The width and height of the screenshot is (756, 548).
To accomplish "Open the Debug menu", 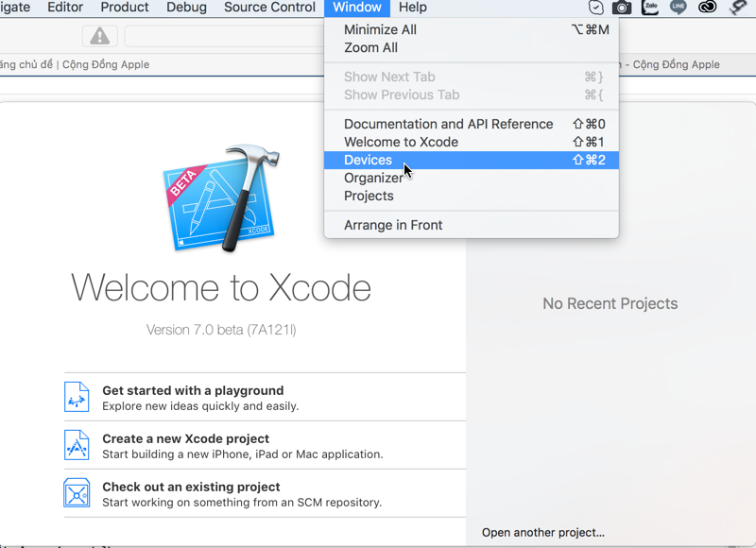I will point(186,8).
